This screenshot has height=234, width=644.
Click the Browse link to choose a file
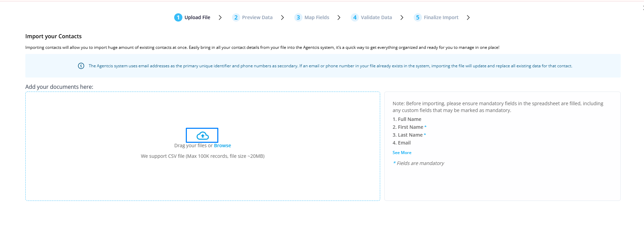222,146
